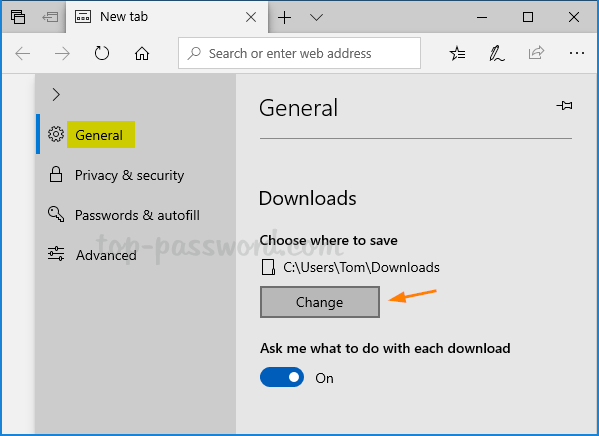Click the Search or enter web address field
The width and height of the screenshot is (599, 436).
(299, 53)
